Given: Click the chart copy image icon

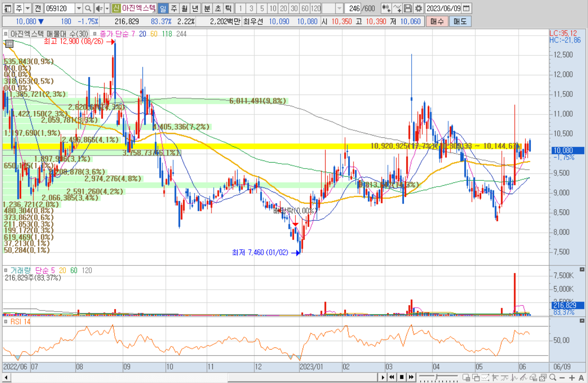Looking at the screenshot, I should [542, 378].
